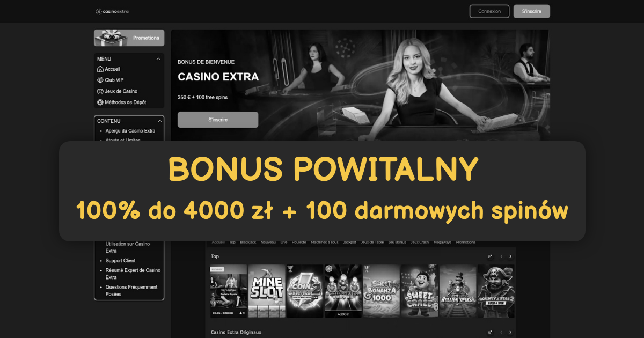Viewport: 644px width, 338px height.
Task: Open the Support Client contents link
Action: (x=121, y=261)
